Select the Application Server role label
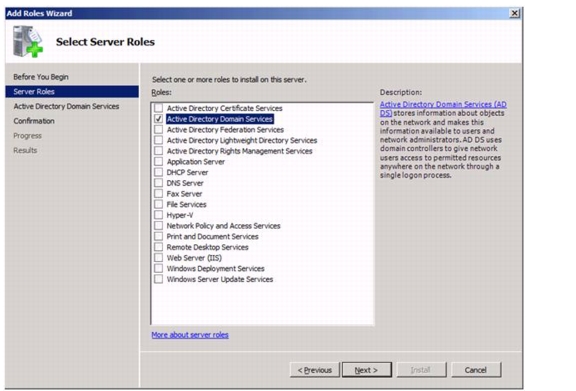This screenshot has width=576, height=391. pyautogui.click(x=195, y=162)
